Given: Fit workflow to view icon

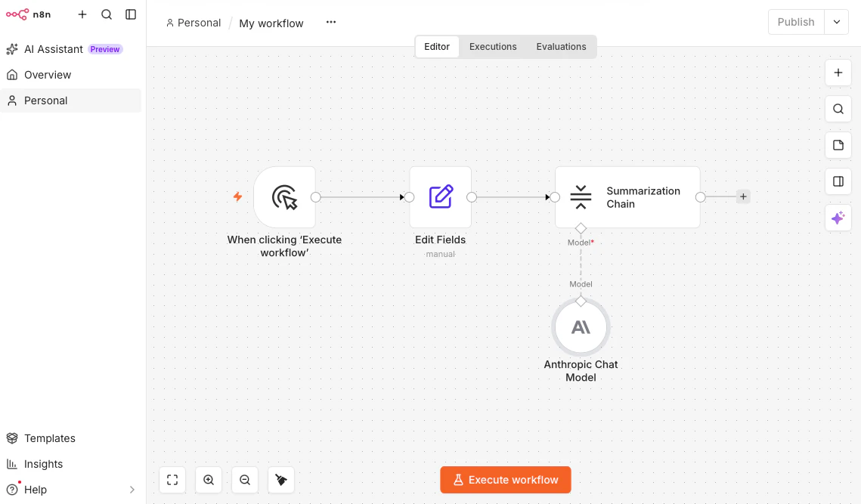Looking at the screenshot, I should pos(172,480).
